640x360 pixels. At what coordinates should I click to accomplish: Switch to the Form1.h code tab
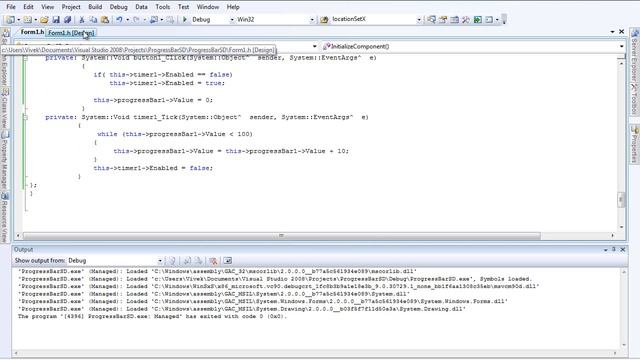pos(32,32)
